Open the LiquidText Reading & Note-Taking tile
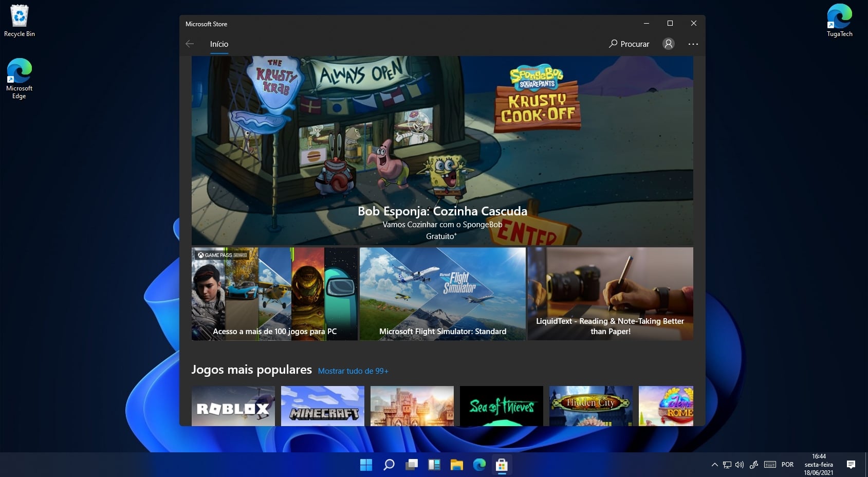The height and width of the screenshot is (477, 868). click(x=610, y=293)
